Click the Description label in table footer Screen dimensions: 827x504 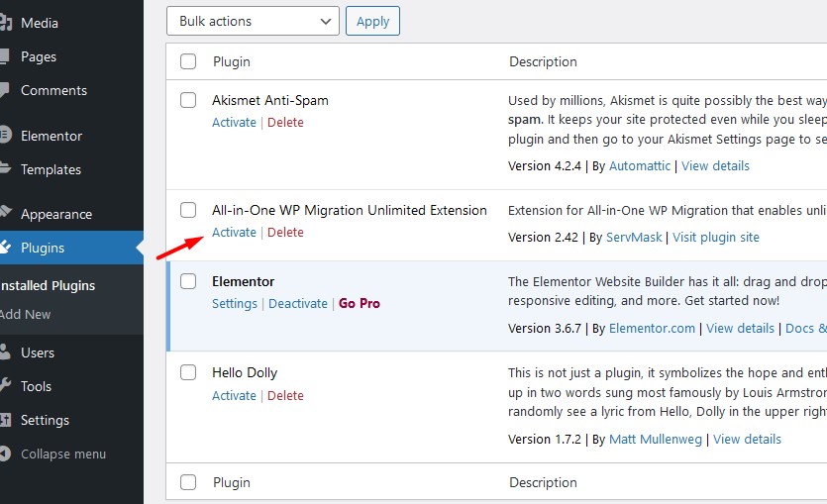pos(543,482)
